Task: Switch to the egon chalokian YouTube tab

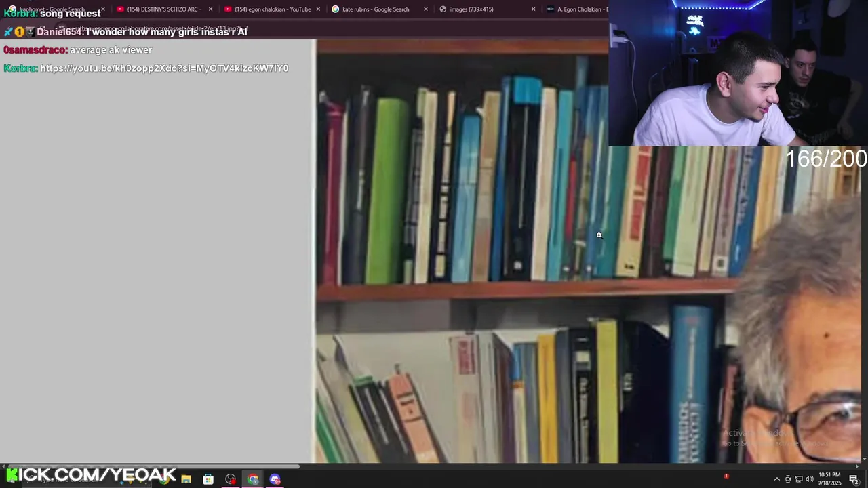Action: 271,9
